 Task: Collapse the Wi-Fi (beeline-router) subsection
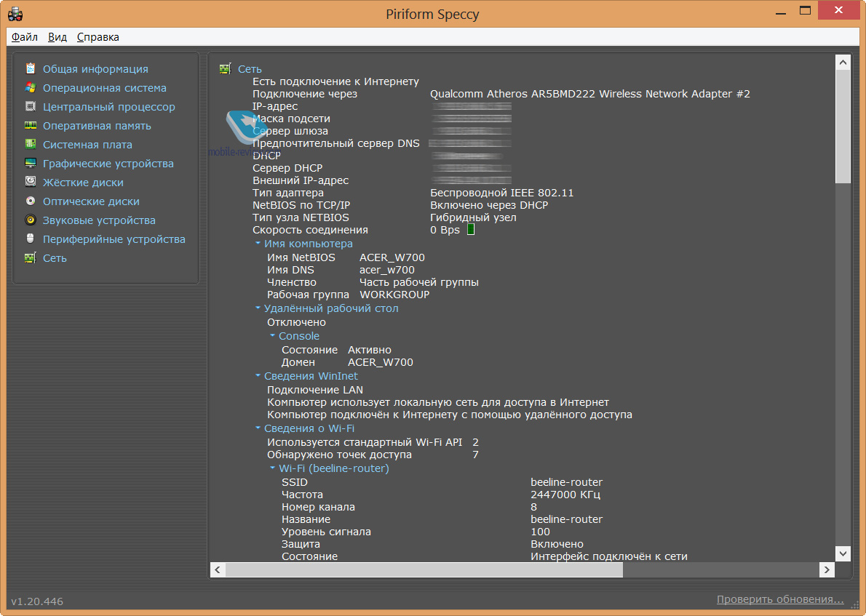[x=272, y=468]
